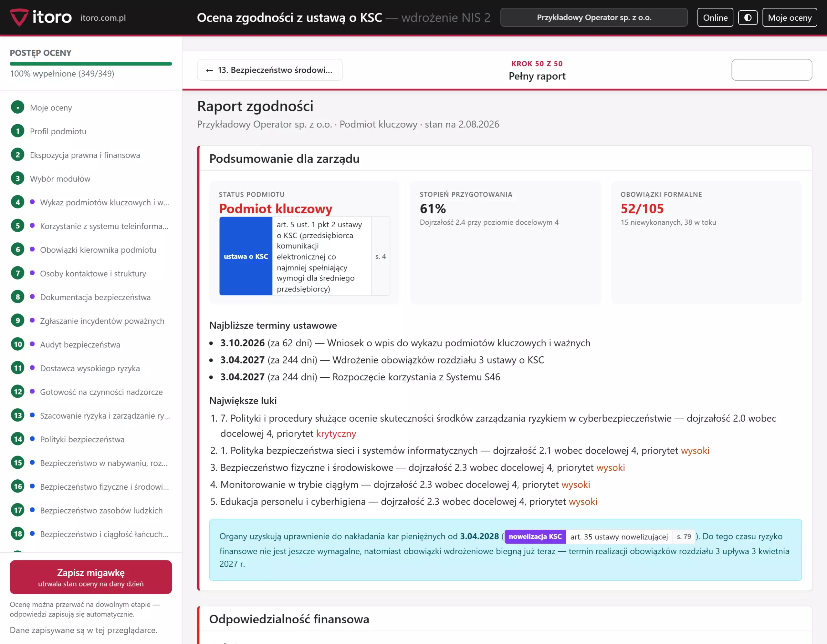Viewport: 827px width, 644px height.
Task: Open step 9 Zgłaszanie incydentów poważnych
Action: [x=91, y=321]
